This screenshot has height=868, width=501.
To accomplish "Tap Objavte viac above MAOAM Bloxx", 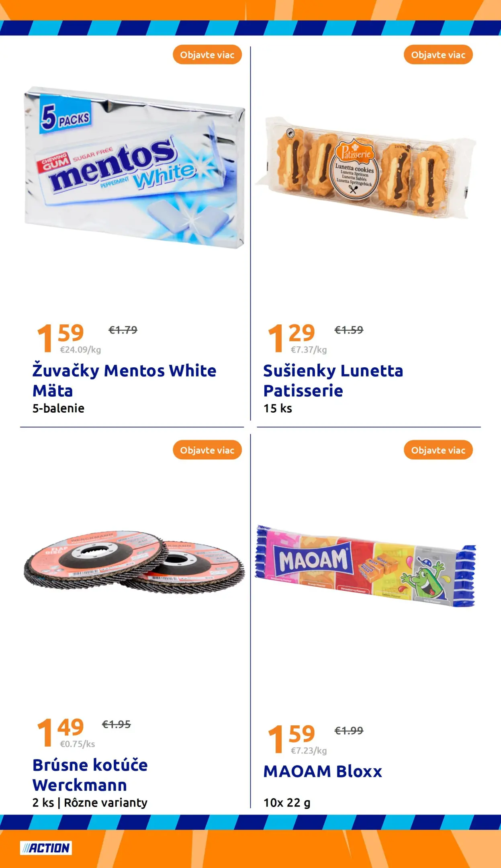I will [x=438, y=450].
